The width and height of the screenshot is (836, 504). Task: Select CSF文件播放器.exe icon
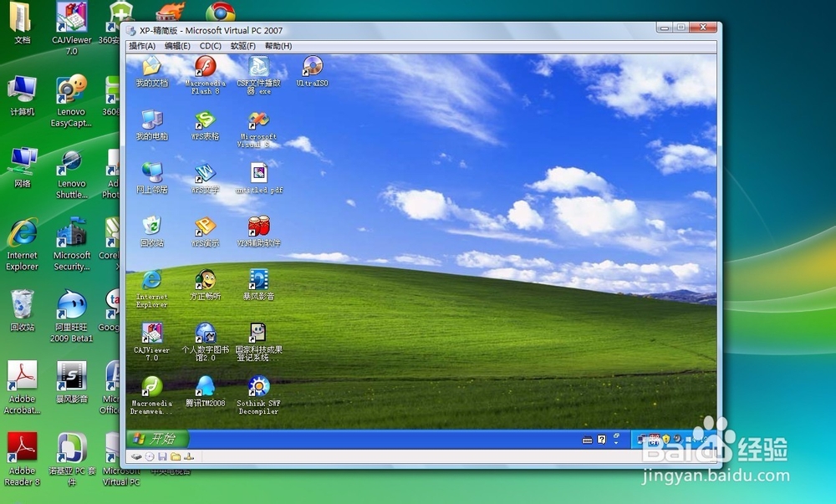point(258,74)
